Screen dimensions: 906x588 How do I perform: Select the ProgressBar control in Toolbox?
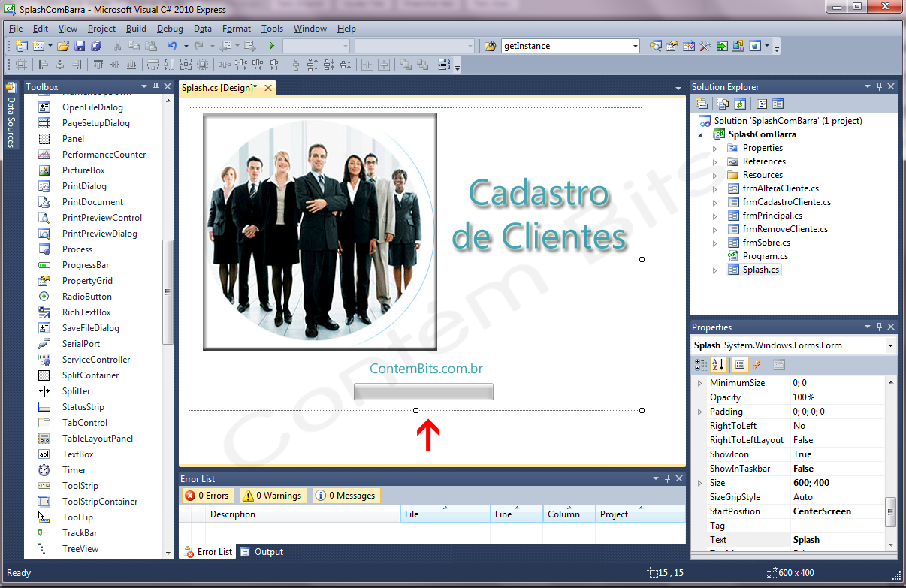(85, 265)
